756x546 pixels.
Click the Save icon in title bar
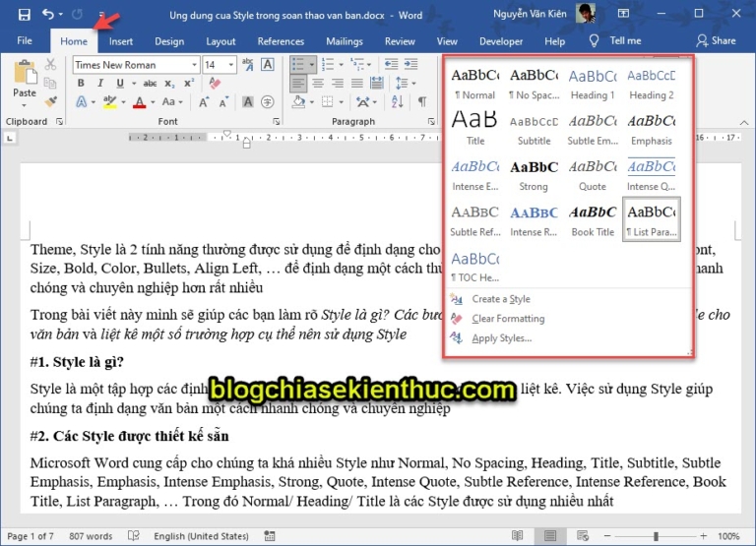(x=24, y=15)
